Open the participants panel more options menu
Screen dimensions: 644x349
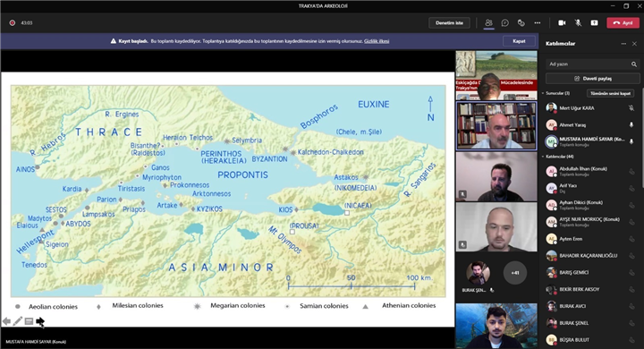[x=623, y=44]
